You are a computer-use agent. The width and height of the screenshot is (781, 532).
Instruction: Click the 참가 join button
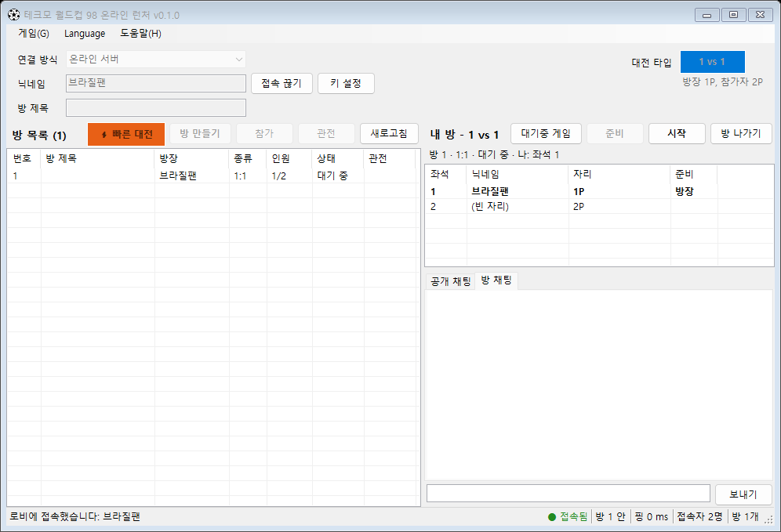click(264, 133)
